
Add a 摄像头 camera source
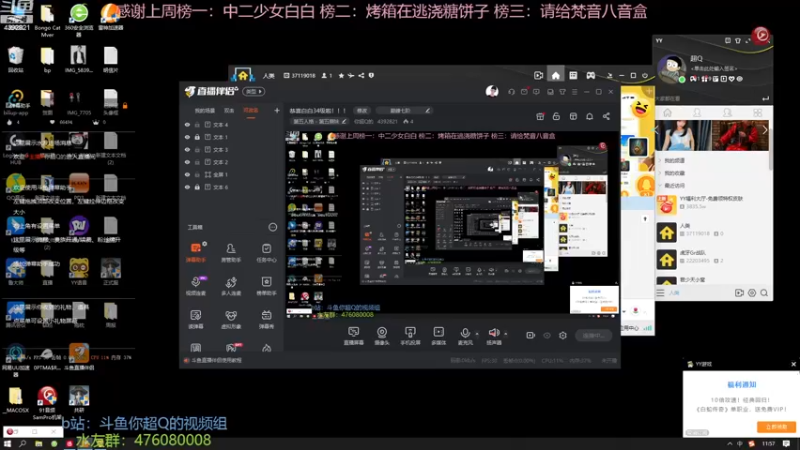382,336
